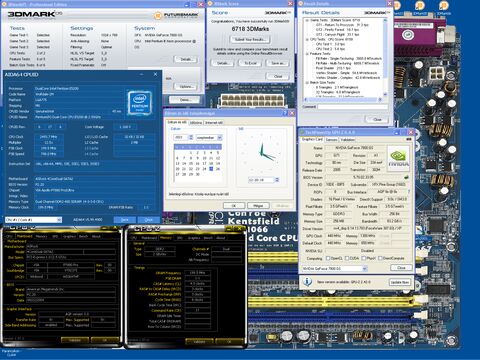Click the year spinner in date dialog

[191, 137]
